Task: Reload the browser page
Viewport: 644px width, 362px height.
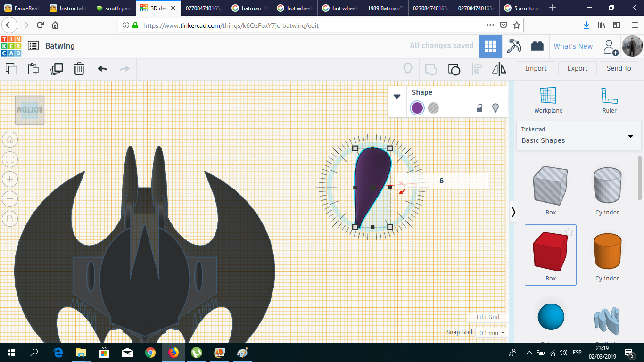Action: click(x=41, y=25)
